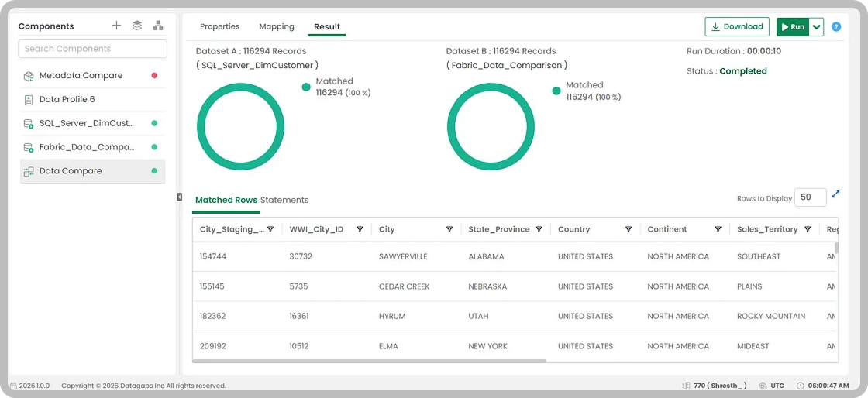Click the Dataset B donut chart
Viewport: 868px width, 398px height.
(491, 126)
